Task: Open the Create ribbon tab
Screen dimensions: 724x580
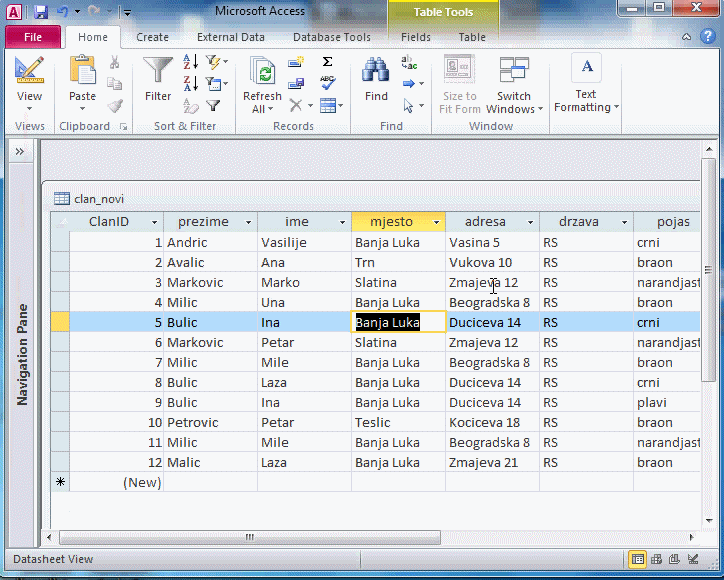Action: tap(152, 37)
